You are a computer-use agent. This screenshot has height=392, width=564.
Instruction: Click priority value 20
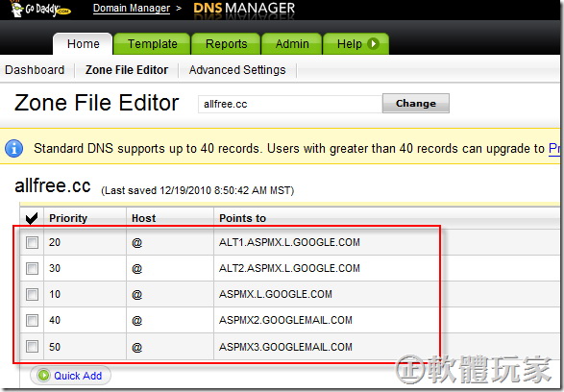tap(55, 242)
